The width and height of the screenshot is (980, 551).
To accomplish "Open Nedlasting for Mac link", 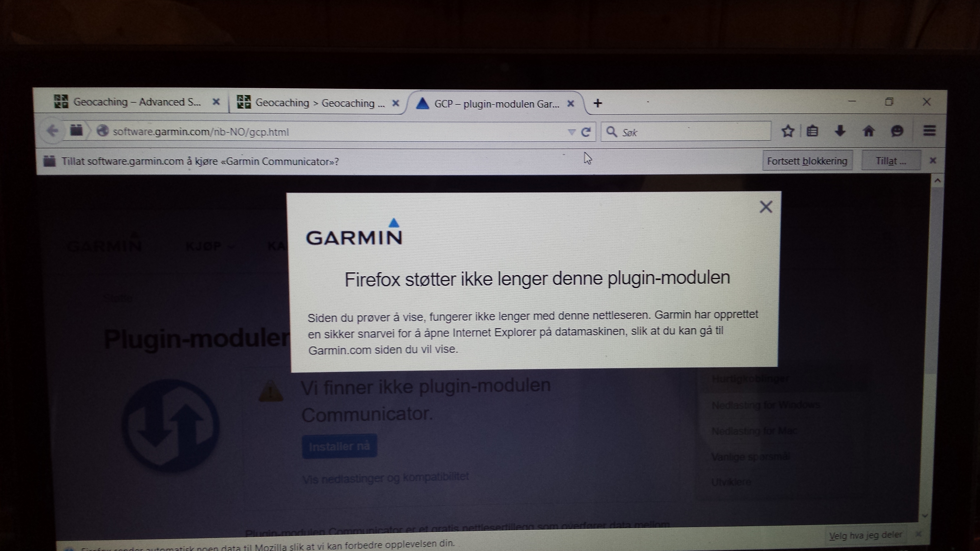I will 754,431.
